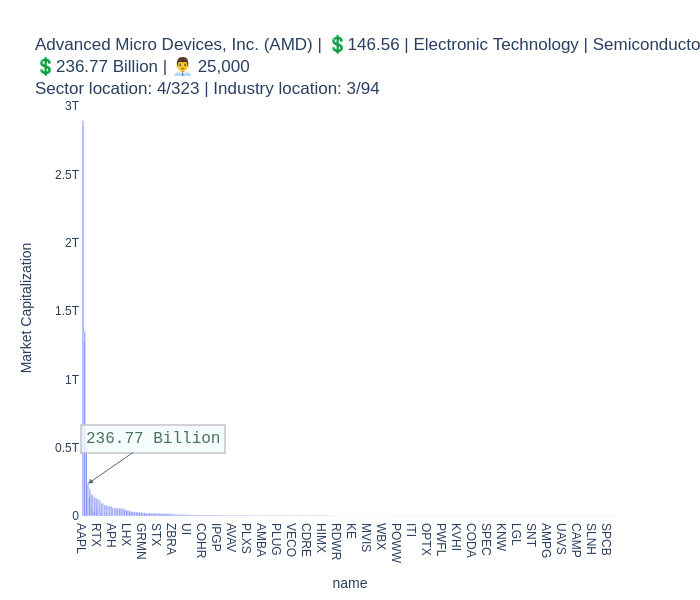Click the SNT axis tick label
The height and width of the screenshot is (600, 700).
coord(531,535)
